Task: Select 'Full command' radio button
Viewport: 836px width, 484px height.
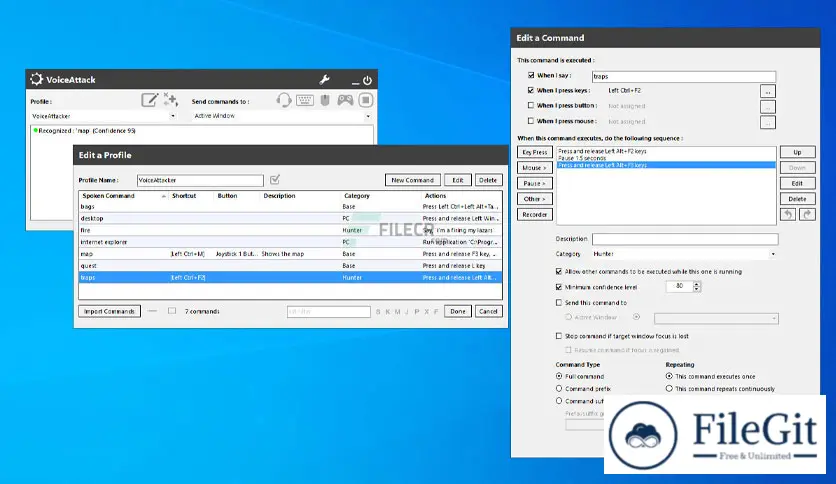Action: click(x=559, y=376)
